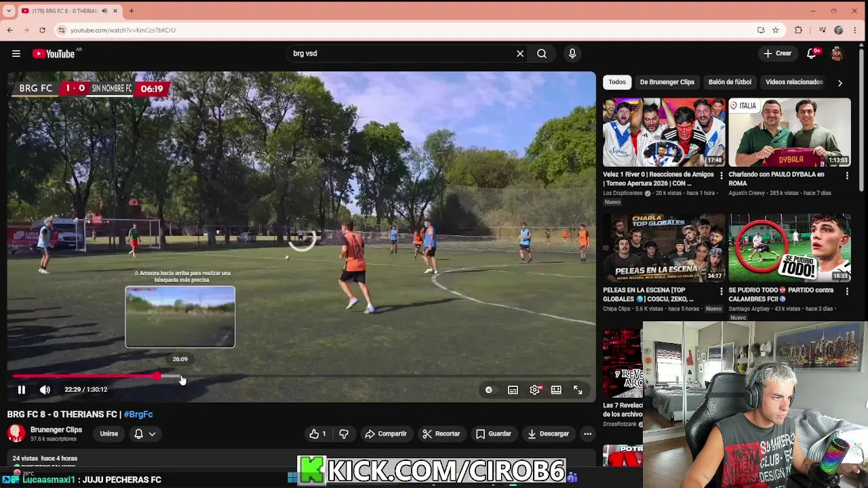Enter fullscreen mode in the player

pos(578,390)
